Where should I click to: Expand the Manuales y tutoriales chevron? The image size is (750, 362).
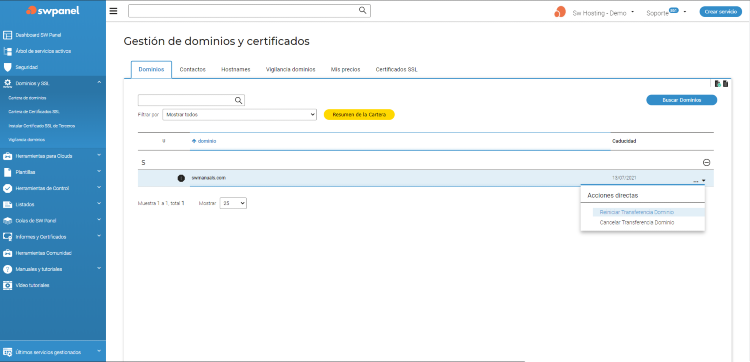coord(99,268)
